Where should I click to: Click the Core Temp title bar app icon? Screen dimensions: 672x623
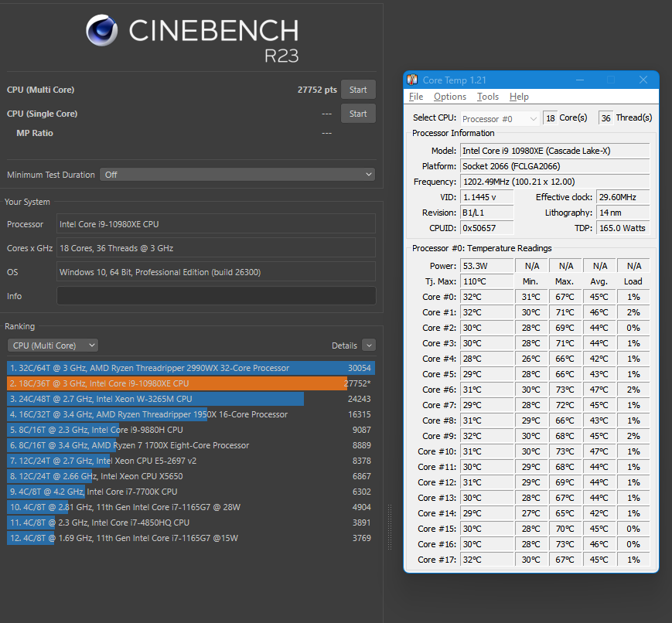[412, 80]
